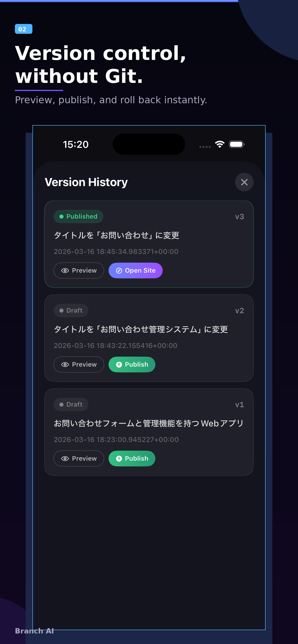Select the v3 version label
This screenshot has height=644, width=298.
pyautogui.click(x=239, y=217)
